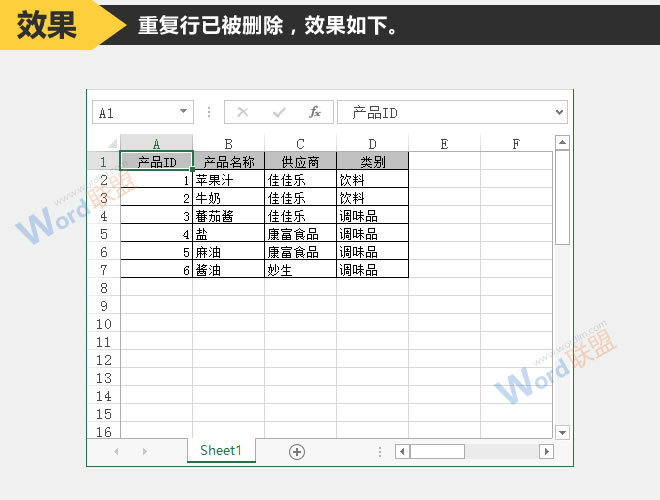
Task: Click product ID cell with value 6
Action: (x=157, y=269)
